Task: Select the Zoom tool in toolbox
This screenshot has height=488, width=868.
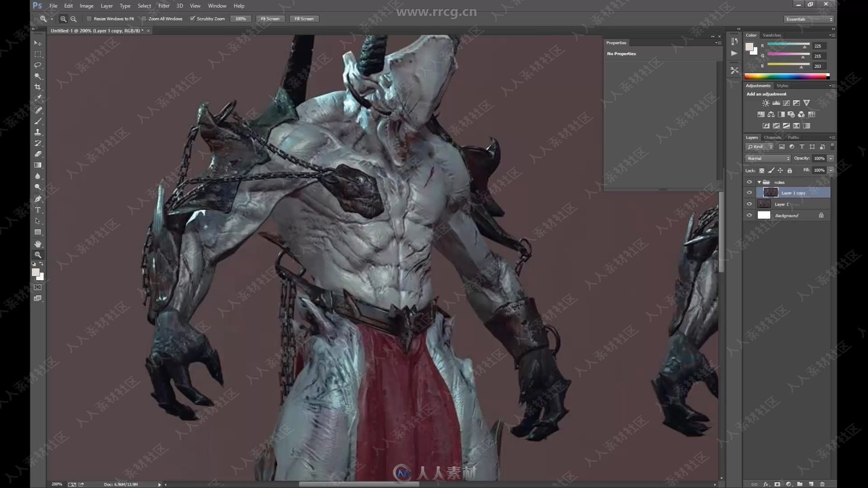Action: 38,255
